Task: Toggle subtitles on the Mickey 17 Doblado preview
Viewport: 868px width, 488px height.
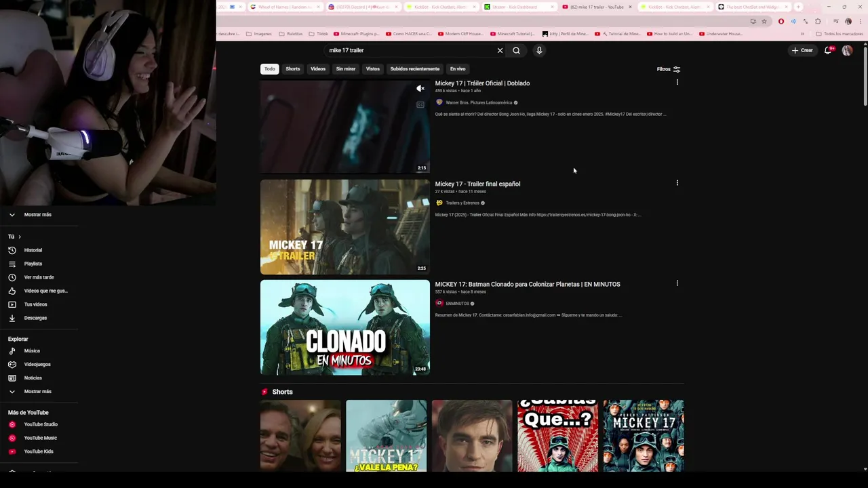Action: coord(420,105)
